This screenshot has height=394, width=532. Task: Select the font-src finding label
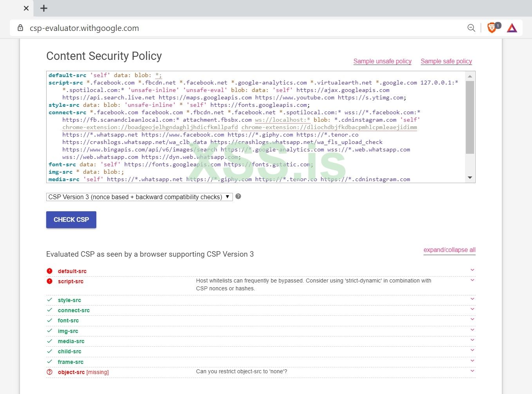point(68,320)
